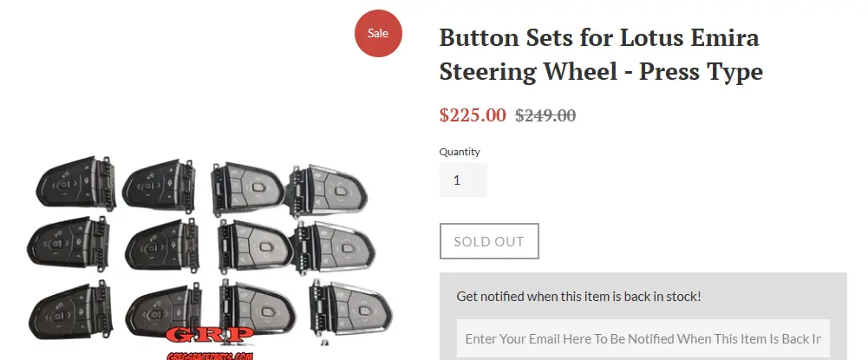Click the third grey button set in top row

[247, 185]
